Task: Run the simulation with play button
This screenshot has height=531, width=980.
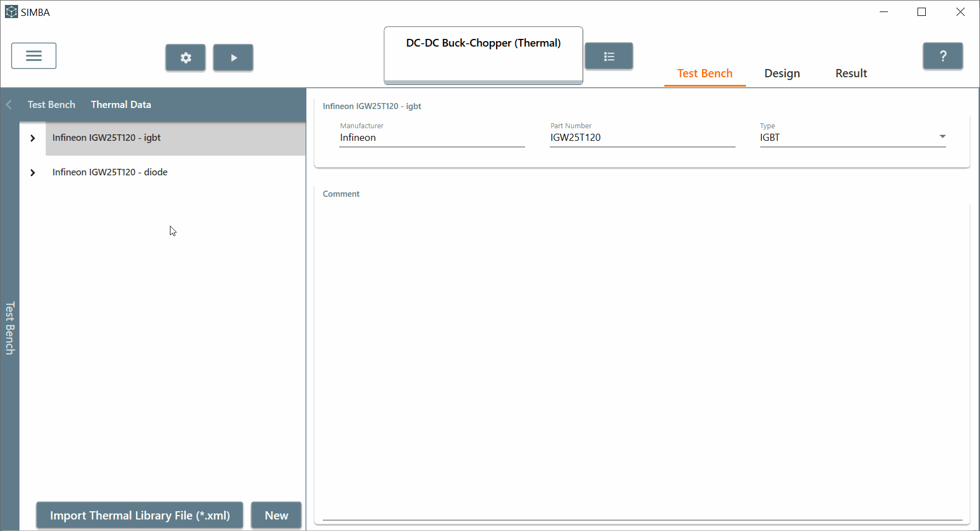Action: click(233, 58)
